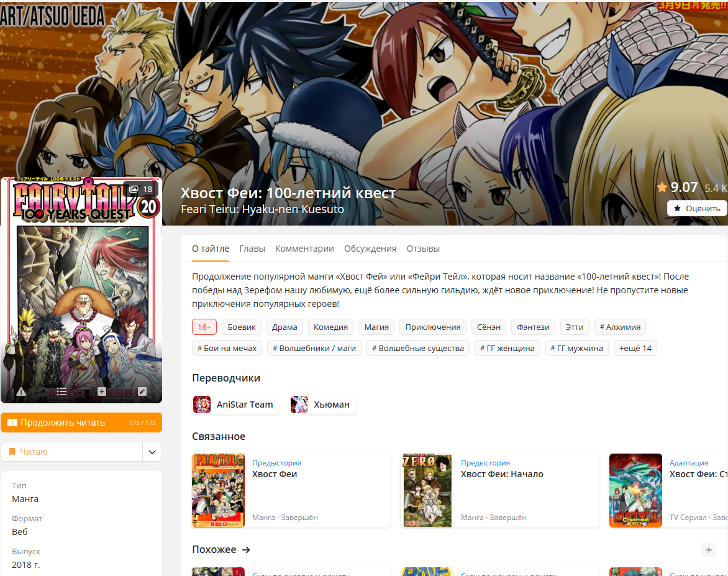The height and width of the screenshot is (576, 728).
Task: Select the Боевик genre tag
Action: (242, 327)
